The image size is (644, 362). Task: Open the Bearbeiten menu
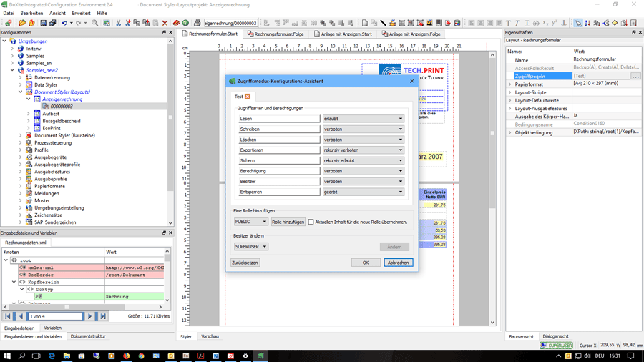pyautogui.click(x=31, y=13)
